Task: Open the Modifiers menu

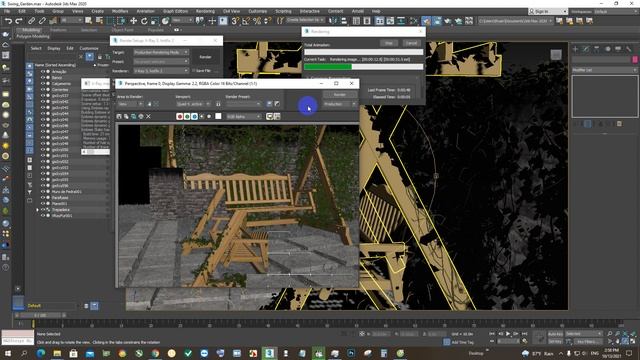Action: [x=120, y=11]
